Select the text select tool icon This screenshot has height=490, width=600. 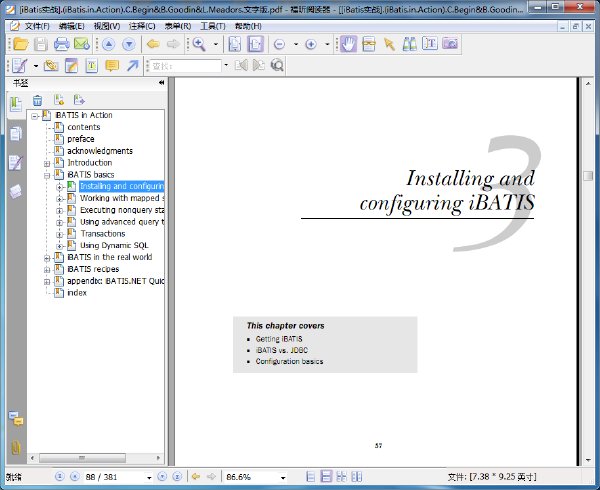tap(430, 44)
